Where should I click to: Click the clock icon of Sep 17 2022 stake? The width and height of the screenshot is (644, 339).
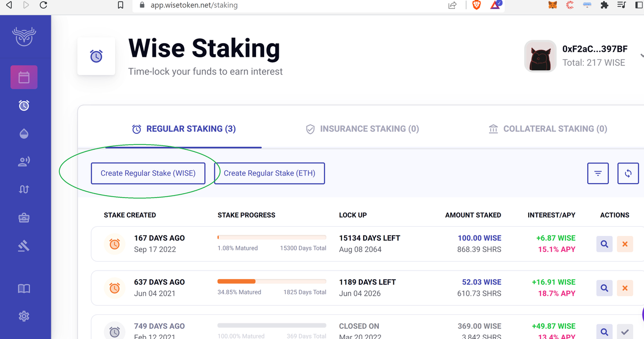(115, 244)
